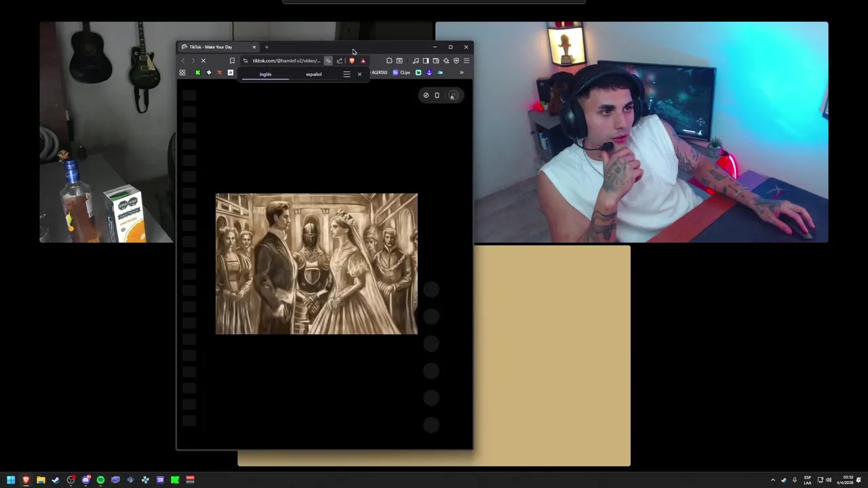Open the notifications bell in system tray
The width and height of the screenshot is (868, 488).
click(859, 480)
